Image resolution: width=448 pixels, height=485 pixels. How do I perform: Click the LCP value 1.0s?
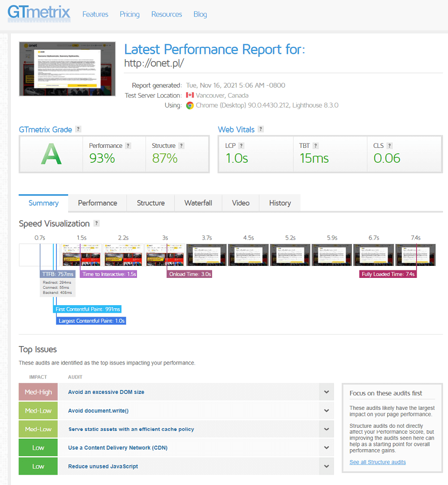[237, 158]
